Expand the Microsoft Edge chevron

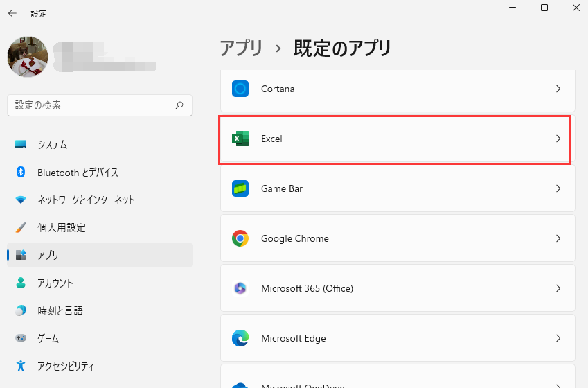pos(558,338)
